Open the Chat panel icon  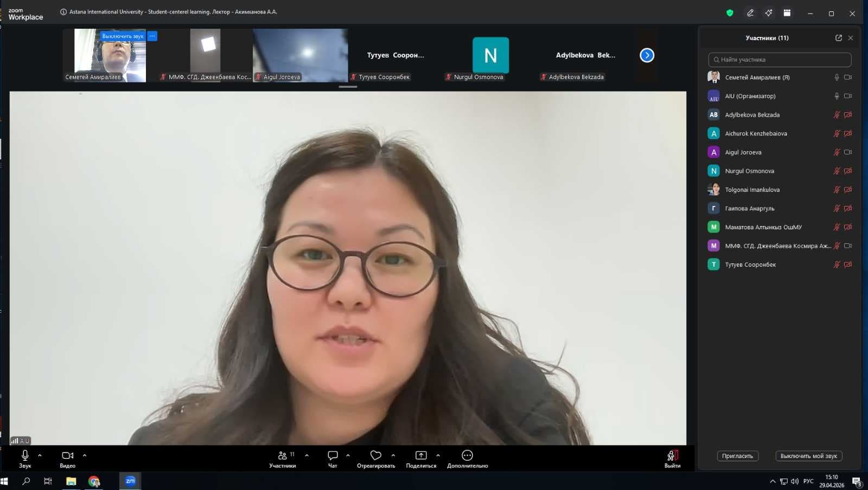(x=333, y=456)
